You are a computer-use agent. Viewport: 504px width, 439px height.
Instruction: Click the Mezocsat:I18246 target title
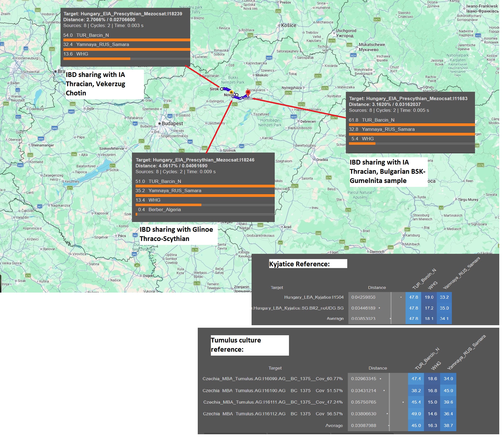pos(195,160)
